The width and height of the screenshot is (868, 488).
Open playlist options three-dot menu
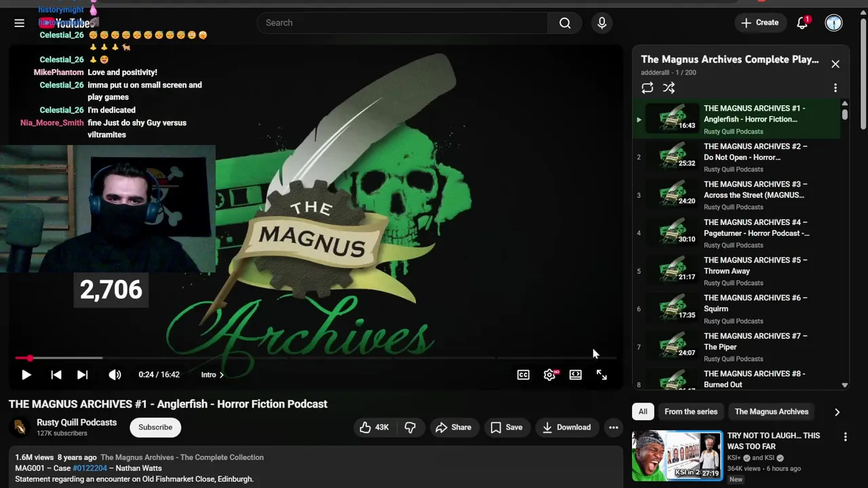click(x=835, y=88)
